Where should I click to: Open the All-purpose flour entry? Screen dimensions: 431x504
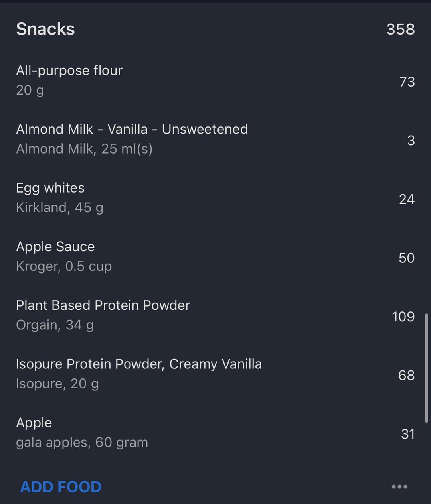(69, 71)
